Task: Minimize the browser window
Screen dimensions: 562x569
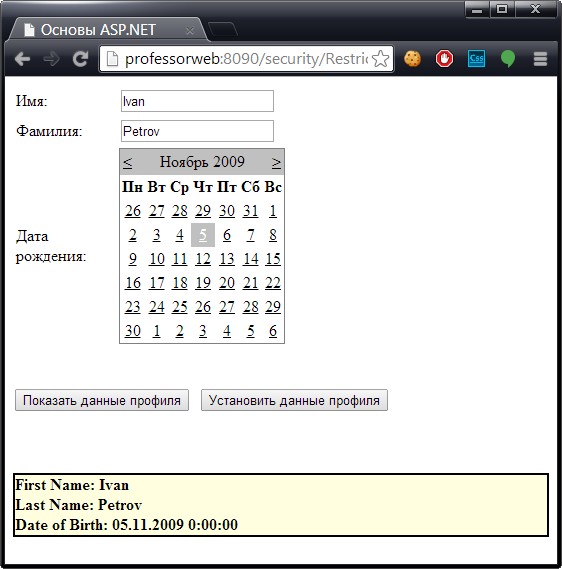Action: (477, 9)
